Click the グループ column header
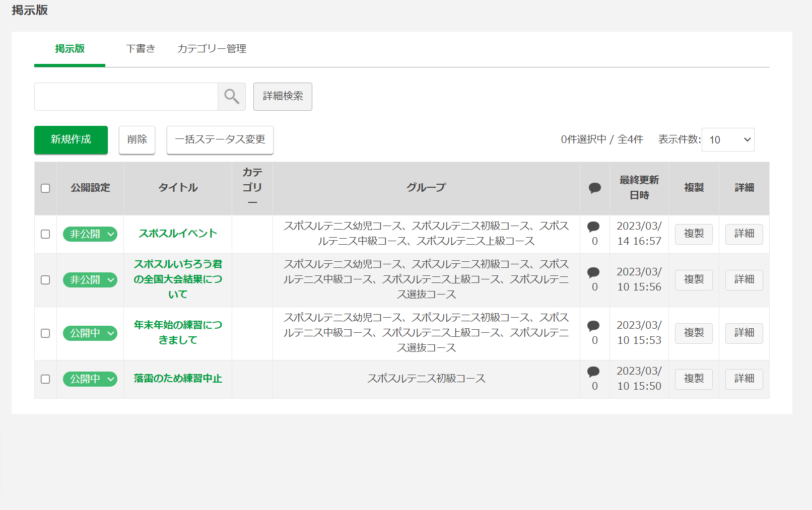The width and height of the screenshot is (812, 510). [x=426, y=188]
